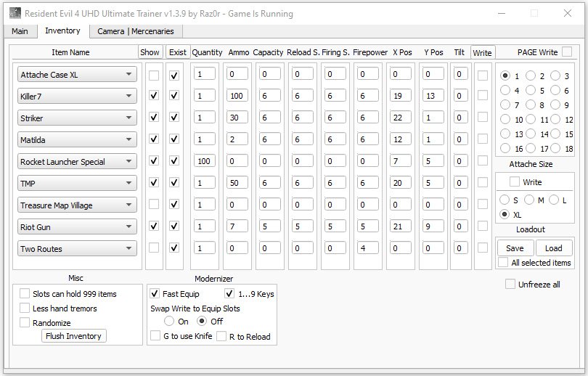Image resolution: width=588 pixels, height=376 pixels.
Task: Click the Two Routes Firepower field
Action: coord(368,248)
